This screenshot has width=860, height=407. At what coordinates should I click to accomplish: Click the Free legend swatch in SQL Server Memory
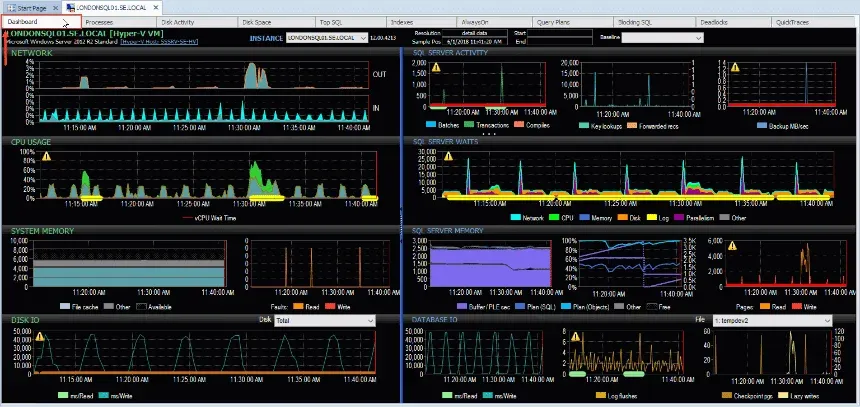coord(652,307)
